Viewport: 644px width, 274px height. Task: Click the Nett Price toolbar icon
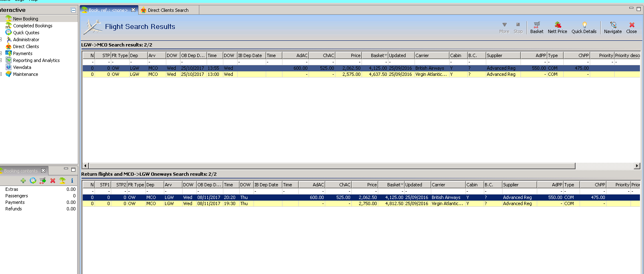click(x=557, y=27)
